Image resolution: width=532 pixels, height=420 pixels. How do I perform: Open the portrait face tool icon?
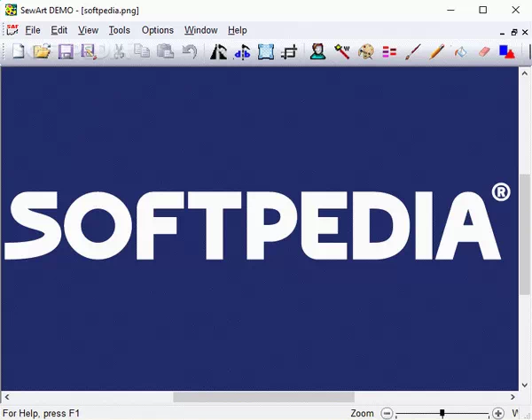(318, 52)
